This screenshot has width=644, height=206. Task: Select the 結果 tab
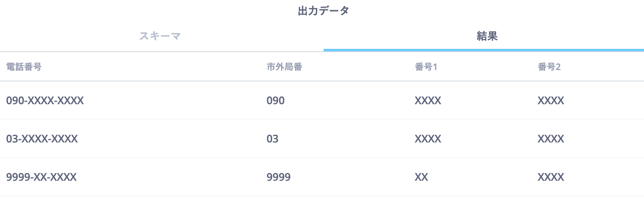pos(487,36)
